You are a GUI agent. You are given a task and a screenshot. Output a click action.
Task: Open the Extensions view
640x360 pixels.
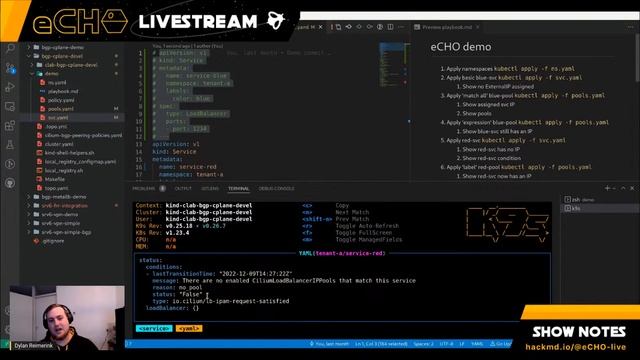click(10, 125)
